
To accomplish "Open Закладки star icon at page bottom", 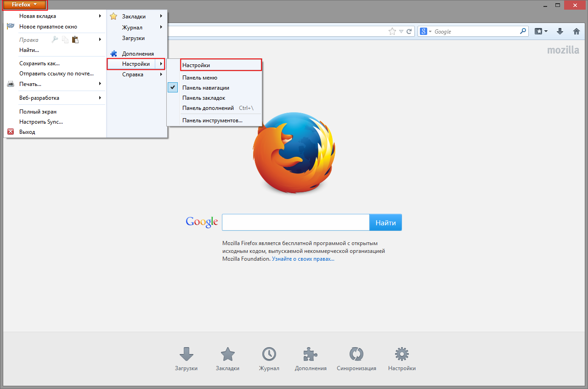I will [x=227, y=354].
